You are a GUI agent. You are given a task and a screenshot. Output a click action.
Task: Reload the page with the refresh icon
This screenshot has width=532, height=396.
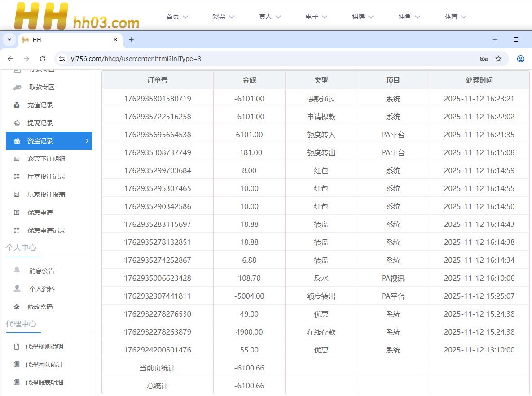click(x=43, y=59)
